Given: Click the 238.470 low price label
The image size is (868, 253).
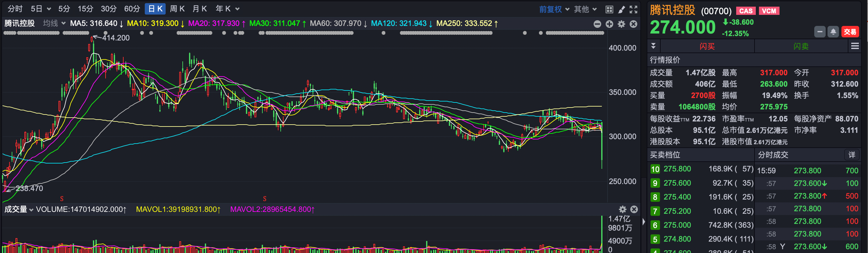Looking at the screenshot, I should pyautogui.click(x=29, y=188).
